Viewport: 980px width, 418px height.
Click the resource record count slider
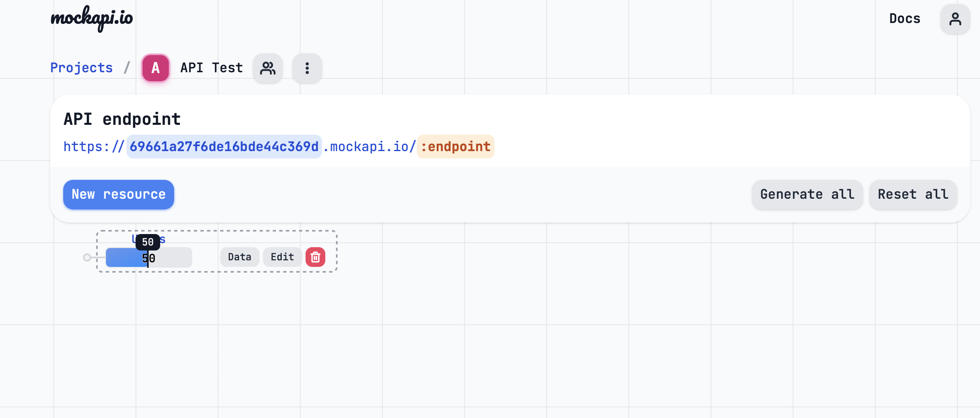[149, 257]
